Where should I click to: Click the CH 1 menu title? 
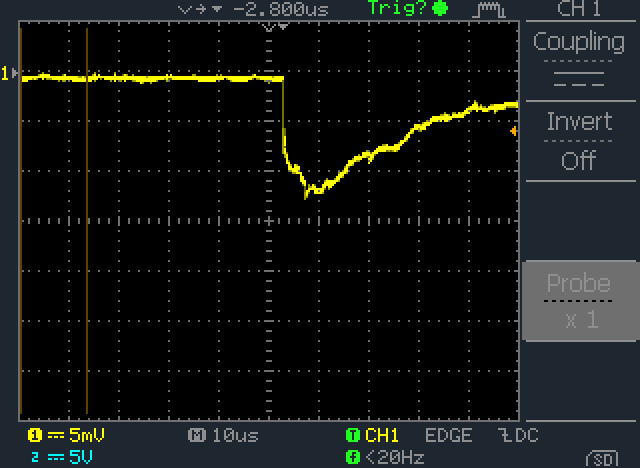tap(579, 9)
